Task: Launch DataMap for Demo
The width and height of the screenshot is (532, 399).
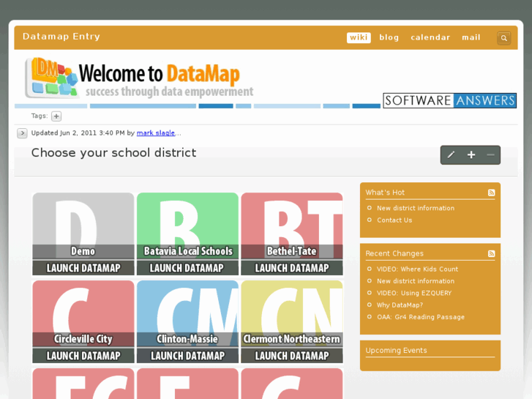Action: (x=83, y=268)
